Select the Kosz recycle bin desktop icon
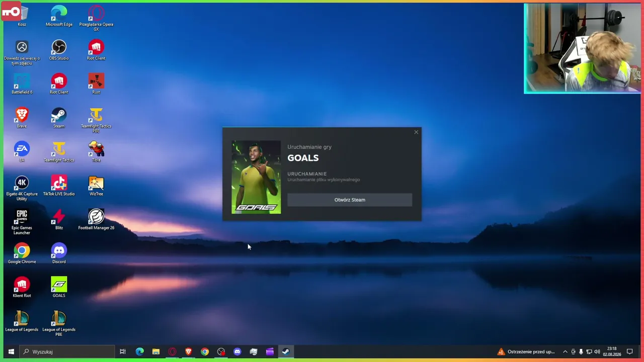 point(22,16)
